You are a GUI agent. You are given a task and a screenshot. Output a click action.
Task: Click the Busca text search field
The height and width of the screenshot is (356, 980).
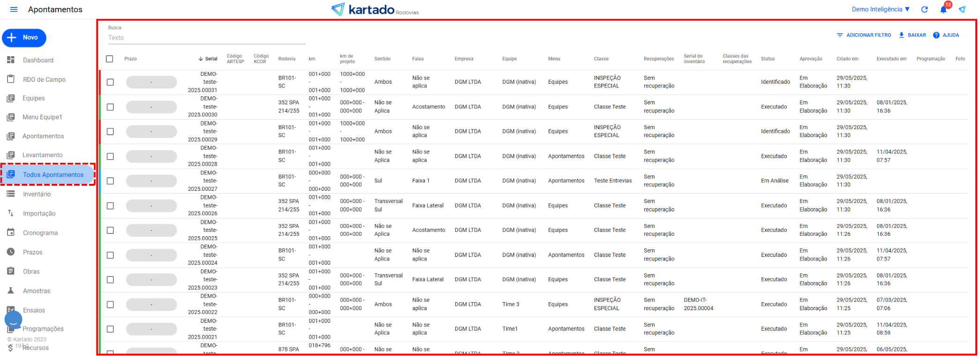pos(206,38)
